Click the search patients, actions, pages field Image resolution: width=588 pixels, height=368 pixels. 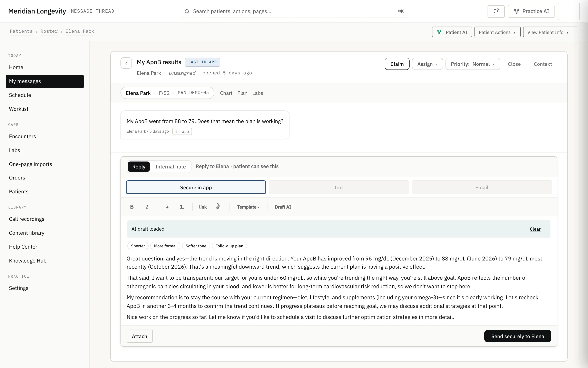[x=294, y=11]
